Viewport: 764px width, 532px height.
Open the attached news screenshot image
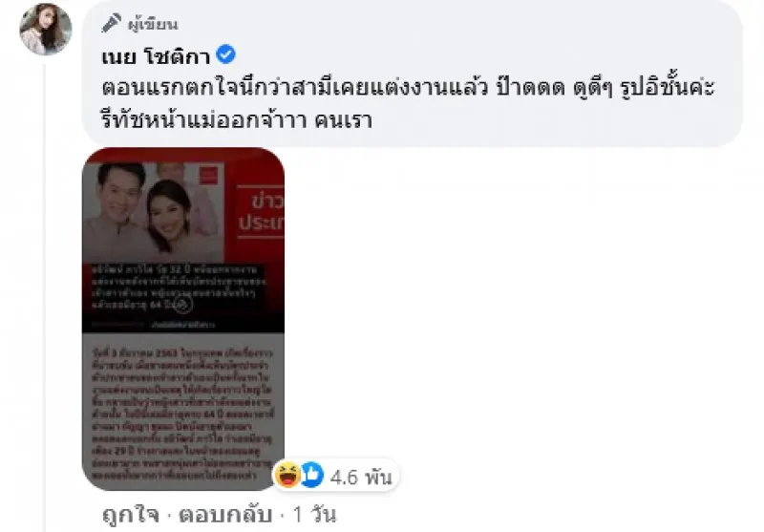click(x=183, y=319)
